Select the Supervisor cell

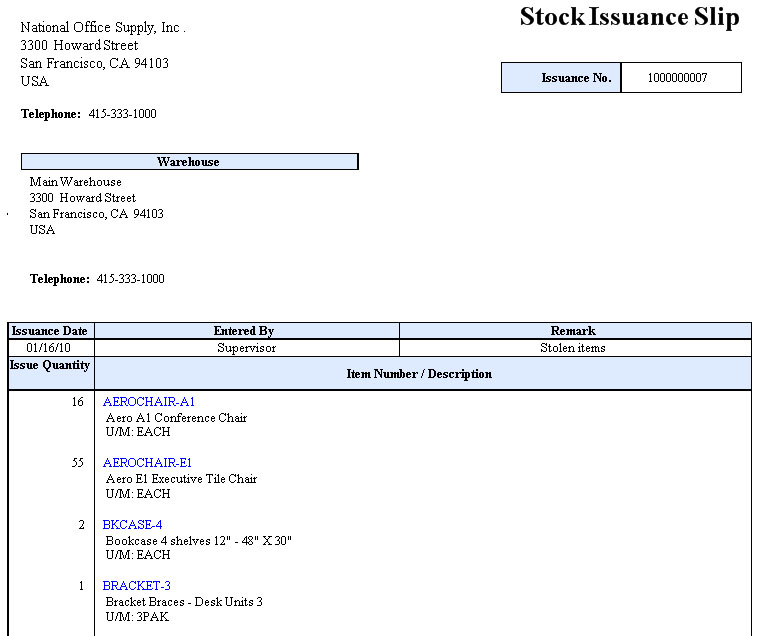tap(246, 348)
